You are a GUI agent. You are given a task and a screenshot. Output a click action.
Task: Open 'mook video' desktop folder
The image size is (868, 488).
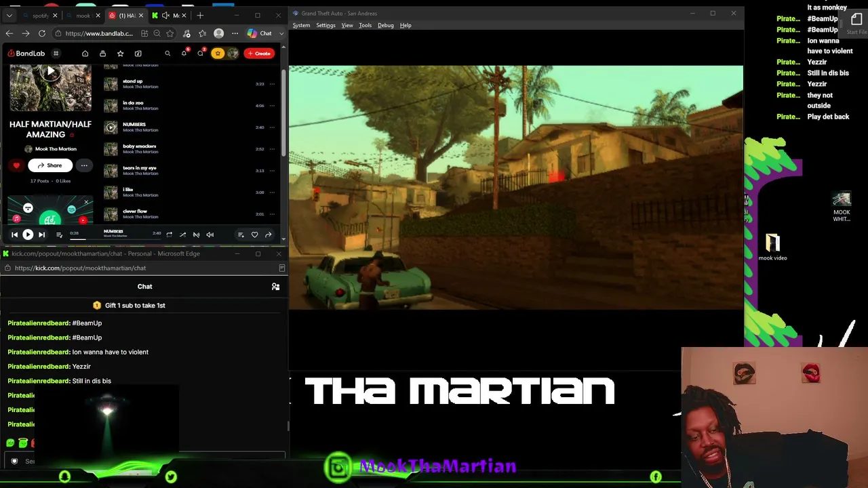[x=773, y=247]
